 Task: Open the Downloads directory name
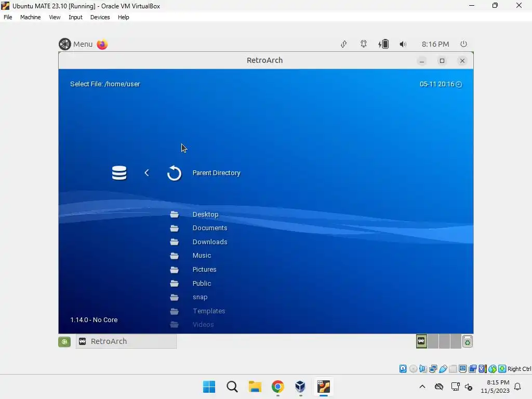point(210,242)
